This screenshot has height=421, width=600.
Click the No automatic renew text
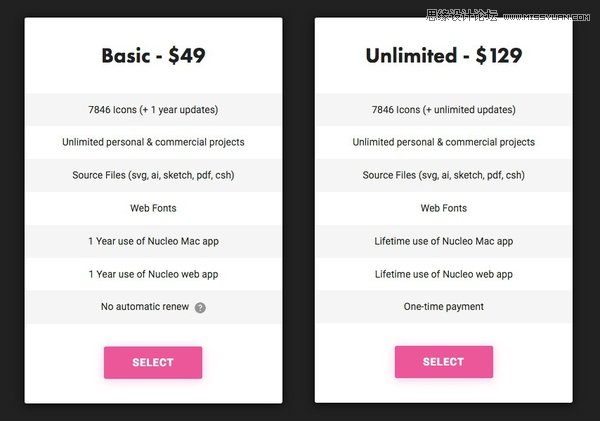click(x=145, y=307)
